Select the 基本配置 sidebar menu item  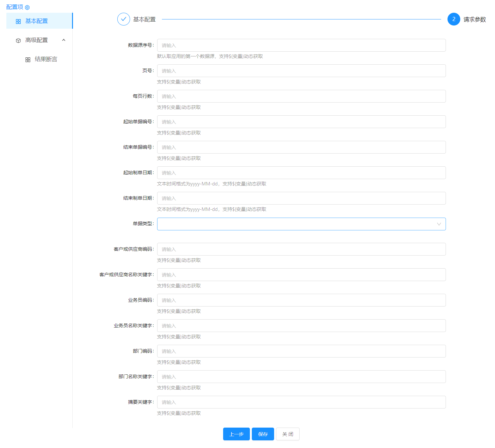37,21
